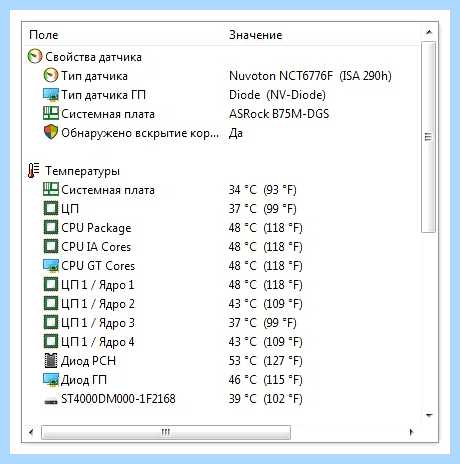Image resolution: width=460 pixels, height=464 pixels.
Task: Click the Системная плата icon under Свойства датчика
Action: coord(51,114)
